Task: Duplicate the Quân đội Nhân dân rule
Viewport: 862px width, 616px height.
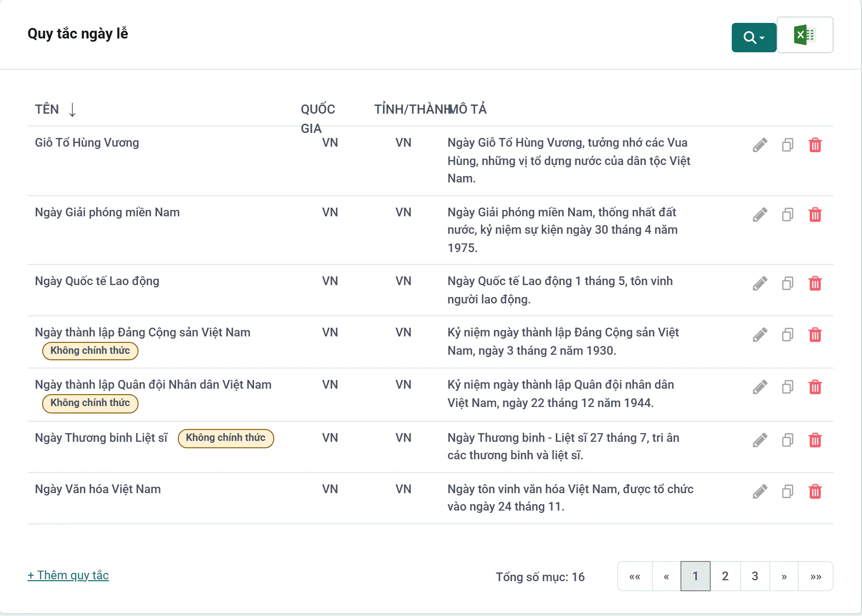Action: click(788, 387)
